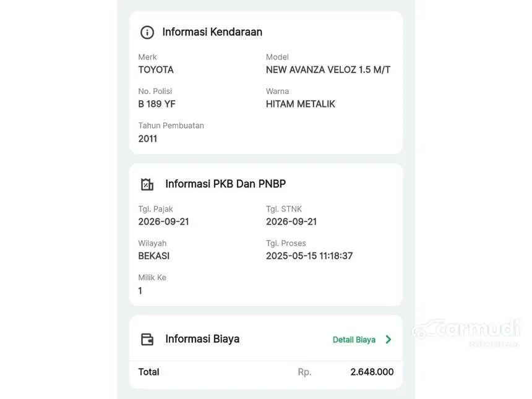Click the Tgl. Pajak date value
Screen dimensions: 532x399
click(x=163, y=221)
